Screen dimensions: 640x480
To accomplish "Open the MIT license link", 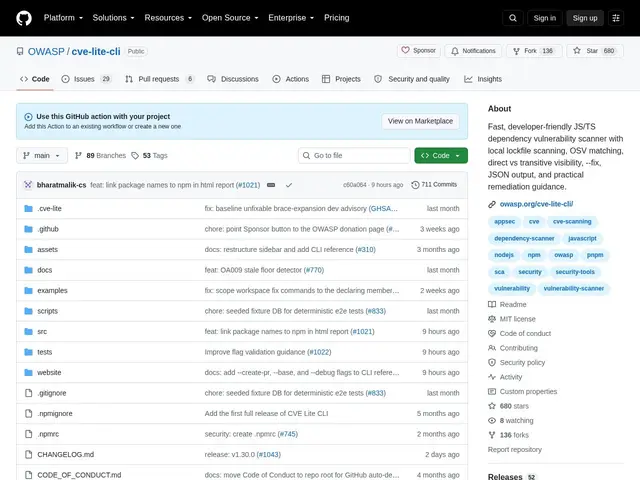I will [512, 319].
